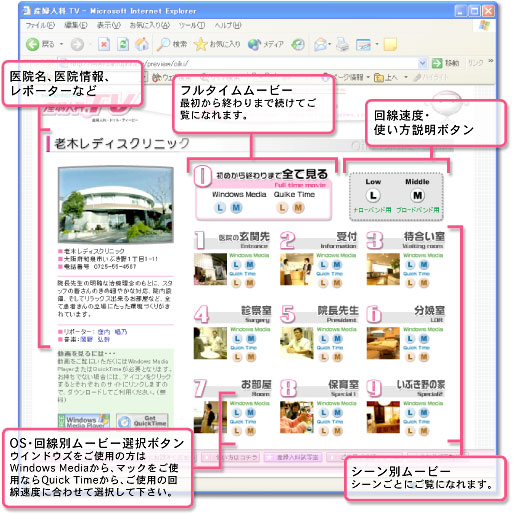Click the yellow note toolbar icon
The image size is (513, 514).
click(x=390, y=44)
